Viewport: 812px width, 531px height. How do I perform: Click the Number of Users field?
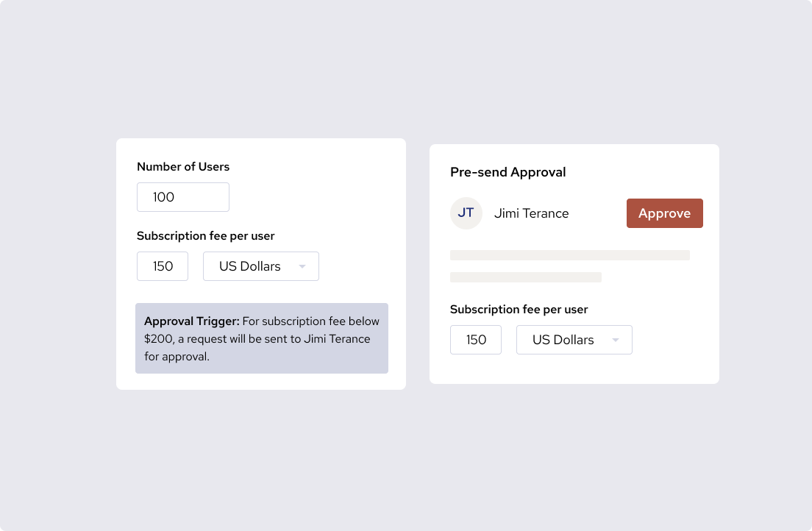(x=182, y=197)
